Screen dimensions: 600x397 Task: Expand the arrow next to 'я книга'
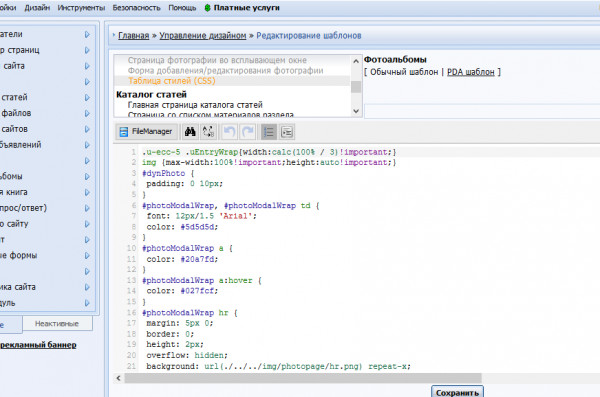(87, 192)
